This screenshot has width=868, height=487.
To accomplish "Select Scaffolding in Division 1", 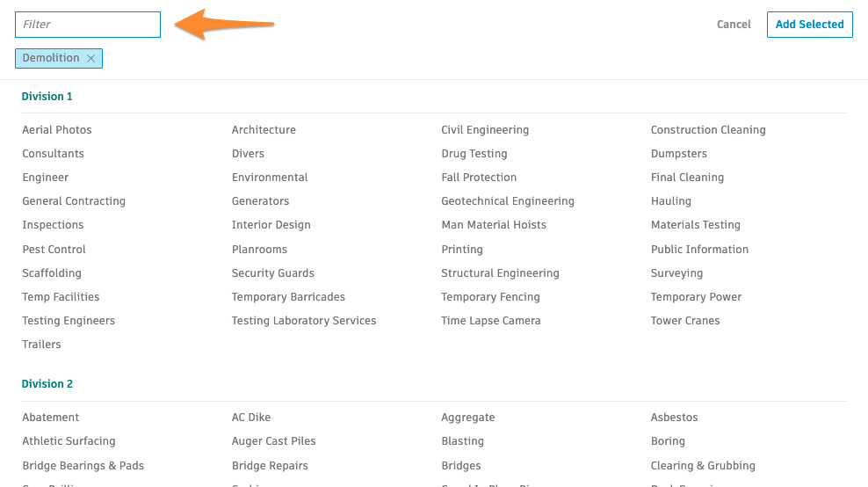I will 52,273.
